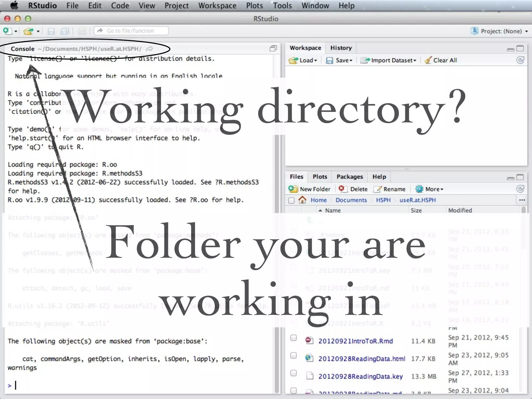
Task: Navigate to useR.at.HSPH in breadcrumb
Action: click(417, 200)
